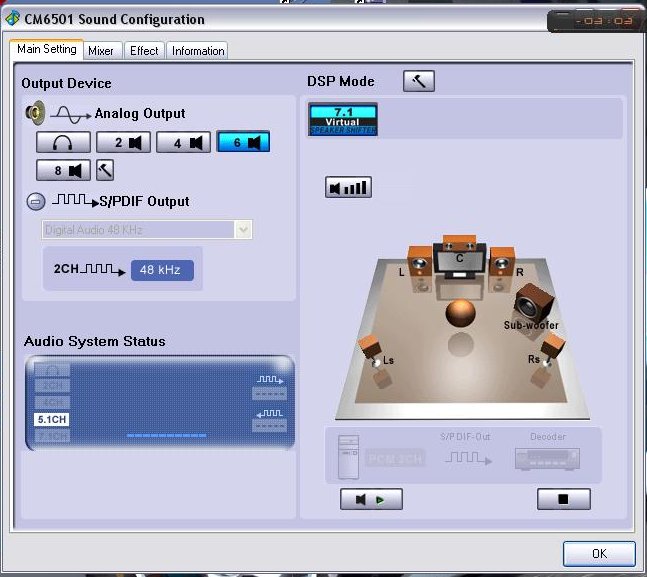Click the PC tower icon
This screenshot has width=647, height=577.
click(x=349, y=457)
